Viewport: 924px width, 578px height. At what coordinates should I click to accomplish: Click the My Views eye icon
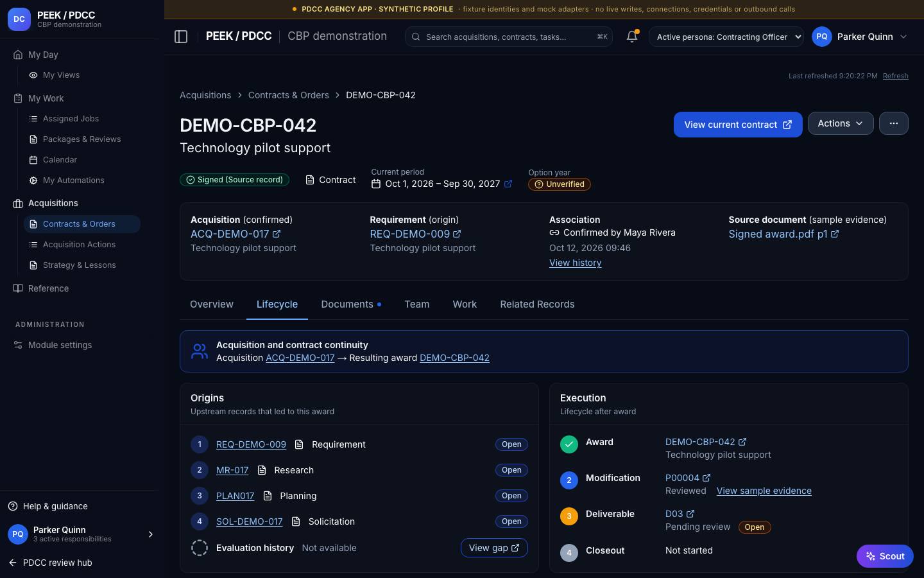click(x=33, y=75)
